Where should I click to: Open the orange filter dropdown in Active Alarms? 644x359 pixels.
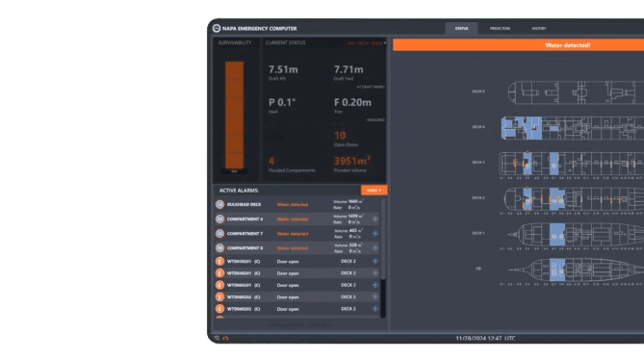pos(374,191)
